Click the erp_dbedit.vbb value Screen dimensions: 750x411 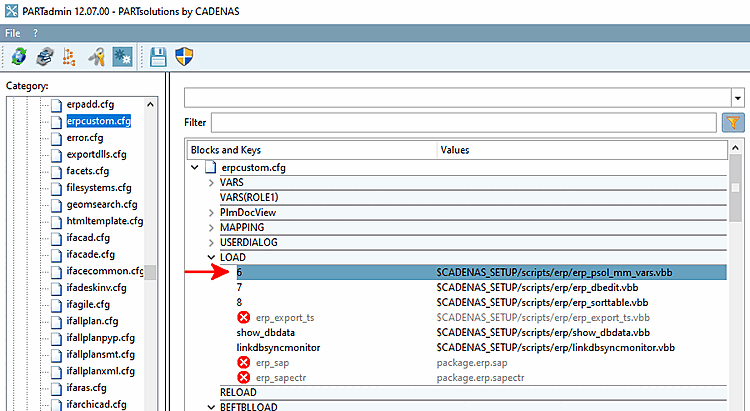[537, 288]
